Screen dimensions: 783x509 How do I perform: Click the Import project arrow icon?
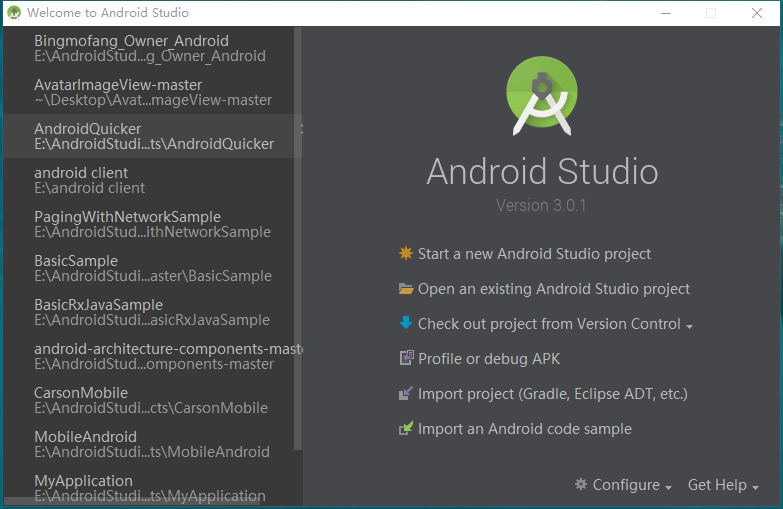point(405,393)
